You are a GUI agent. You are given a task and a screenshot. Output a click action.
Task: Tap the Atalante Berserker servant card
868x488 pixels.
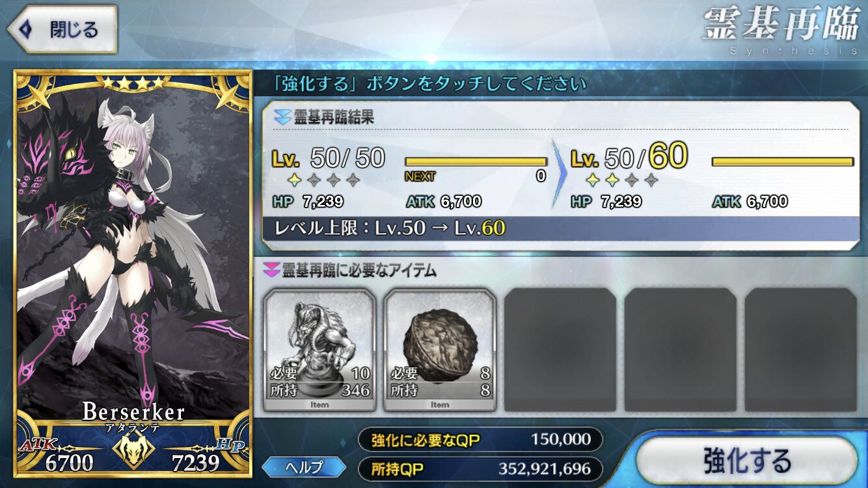133,274
